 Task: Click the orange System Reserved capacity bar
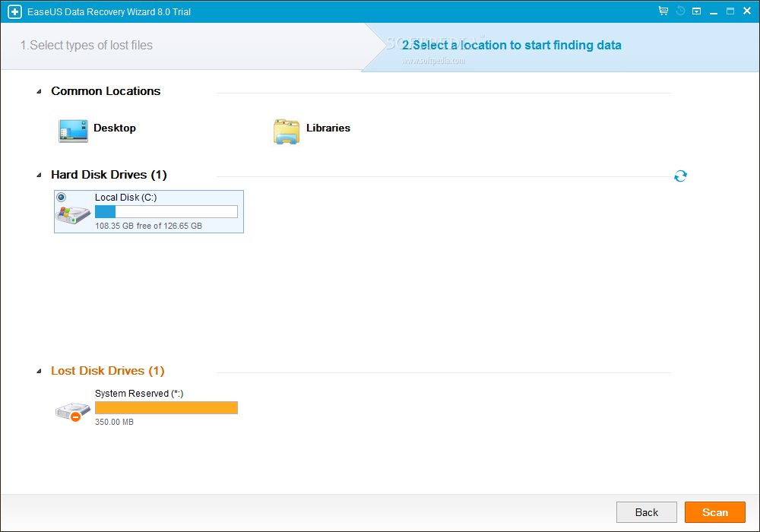pyautogui.click(x=166, y=408)
